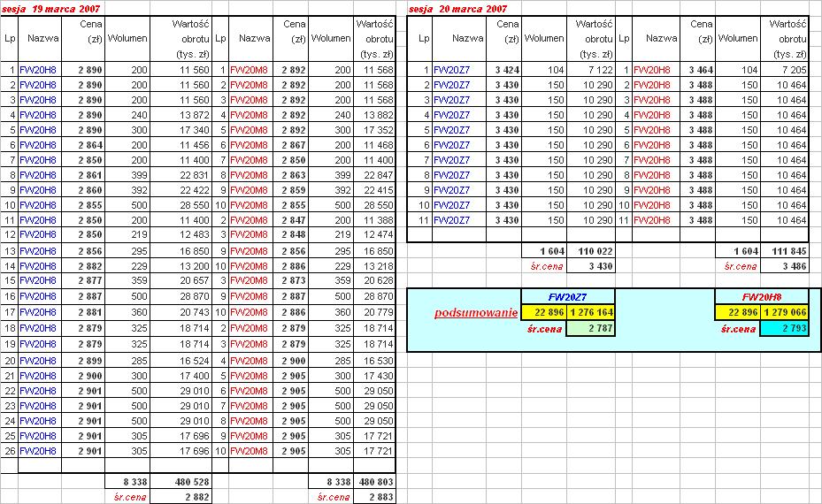The width and height of the screenshot is (822, 504).
Task: Select the red FW20H8 summary header cell
Action: 762,297
